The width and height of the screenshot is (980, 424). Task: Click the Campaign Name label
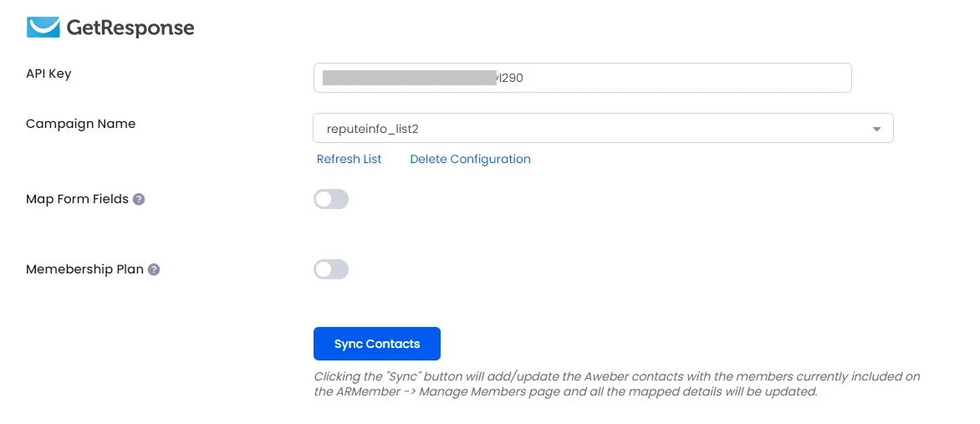(x=80, y=124)
